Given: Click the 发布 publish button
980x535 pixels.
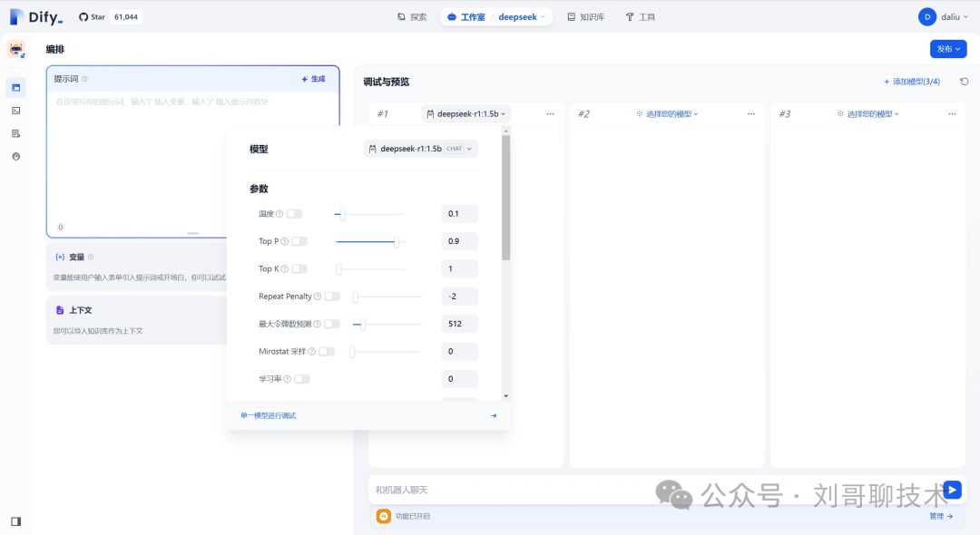Looking at the screenshot, I should click(x=948, y=49).
